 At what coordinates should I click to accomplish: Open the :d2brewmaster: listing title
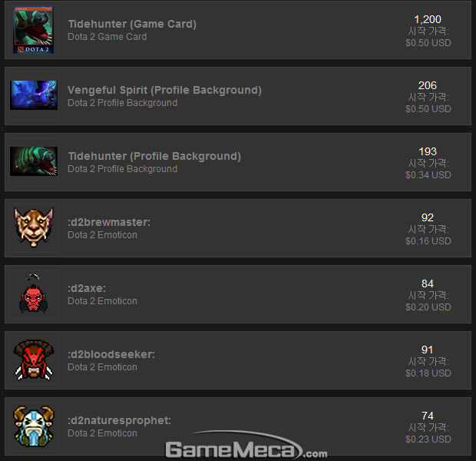(x=109, y=222)
